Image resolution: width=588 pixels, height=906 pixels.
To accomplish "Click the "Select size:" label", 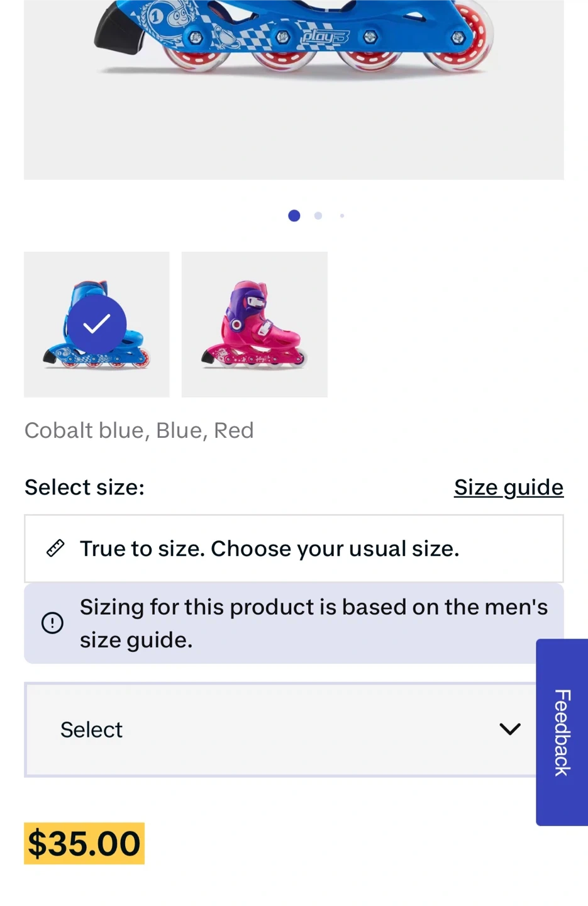I will tap(84, 487).
